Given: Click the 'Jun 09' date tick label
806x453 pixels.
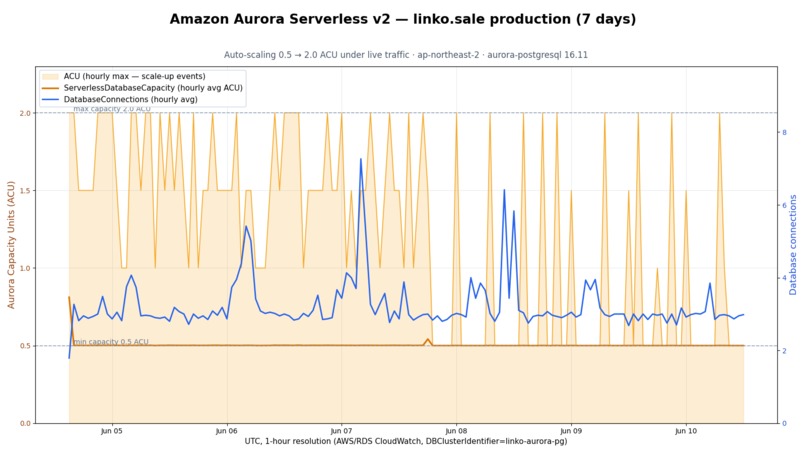Looking at the screenshot, I should [x=571, y=431].
